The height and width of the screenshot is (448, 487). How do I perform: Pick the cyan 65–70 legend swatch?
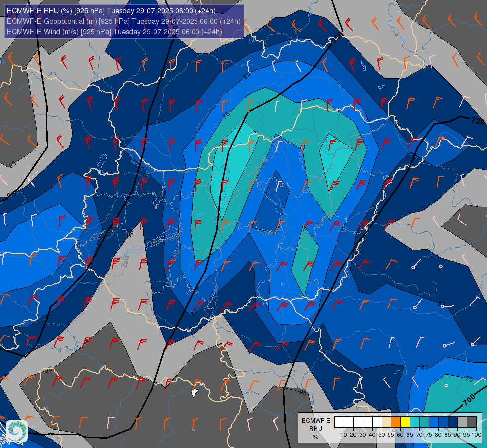(x=415, y=422)
